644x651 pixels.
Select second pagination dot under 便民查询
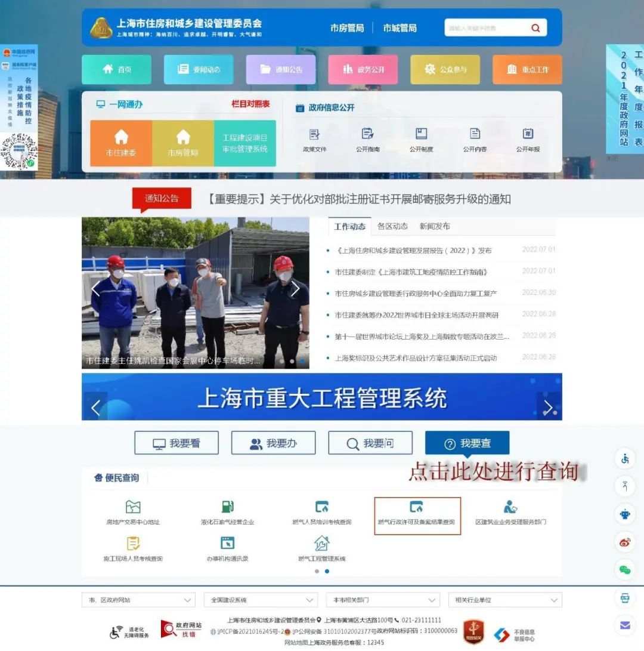(x=327, y=571)
